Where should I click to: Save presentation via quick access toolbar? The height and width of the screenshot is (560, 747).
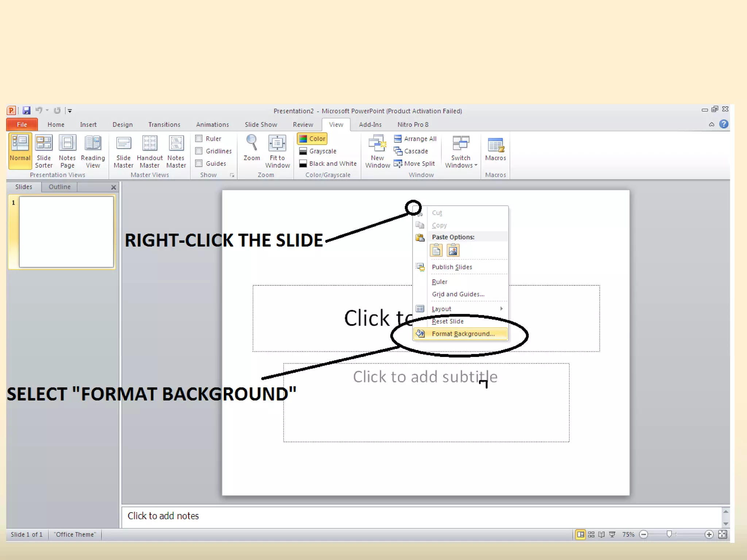[x=26, y=110]
